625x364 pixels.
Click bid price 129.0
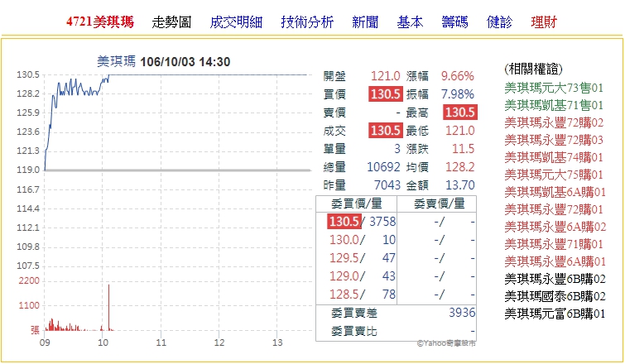coord(344,276)
